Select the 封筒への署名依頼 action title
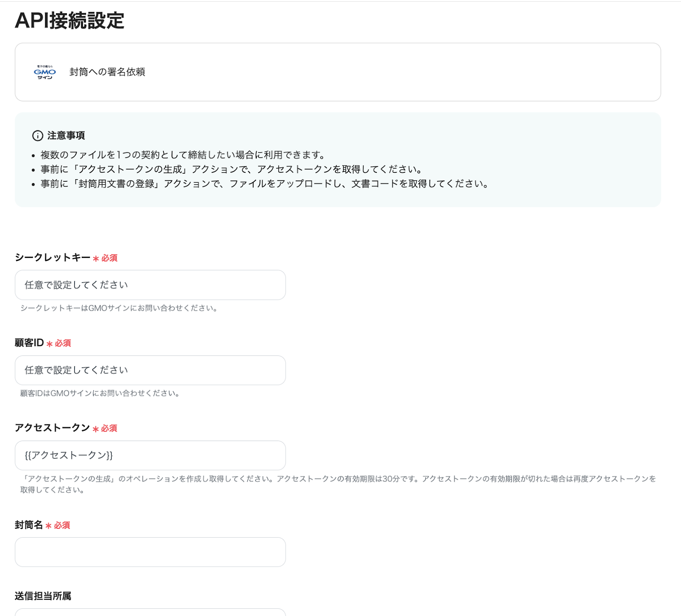This screenshot has height=616, width=681. coord(107,72)
